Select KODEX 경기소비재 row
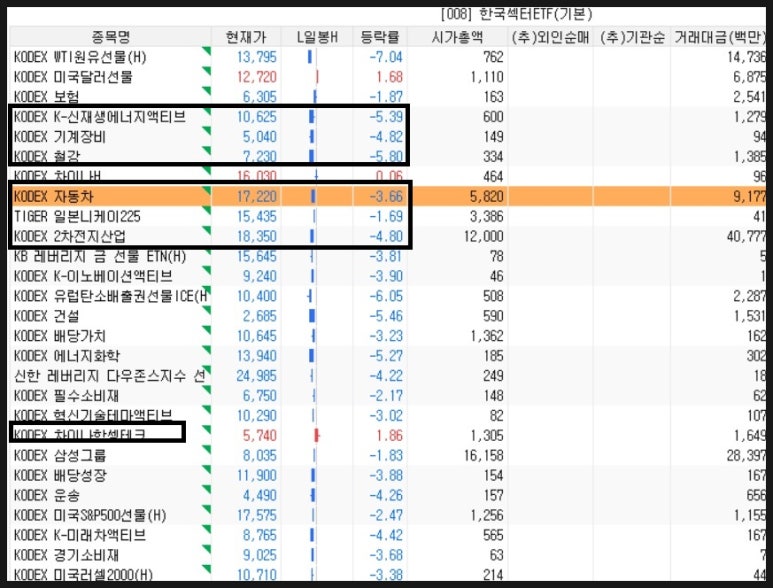The width and height of the screenshot is (773, 588). [387, 555]
